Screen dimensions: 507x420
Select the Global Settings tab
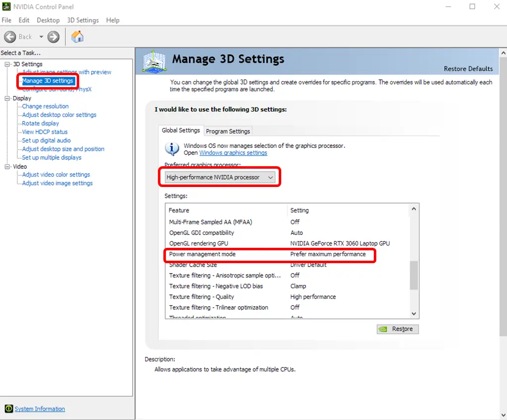pyautogui.click(x=181, y=130)
